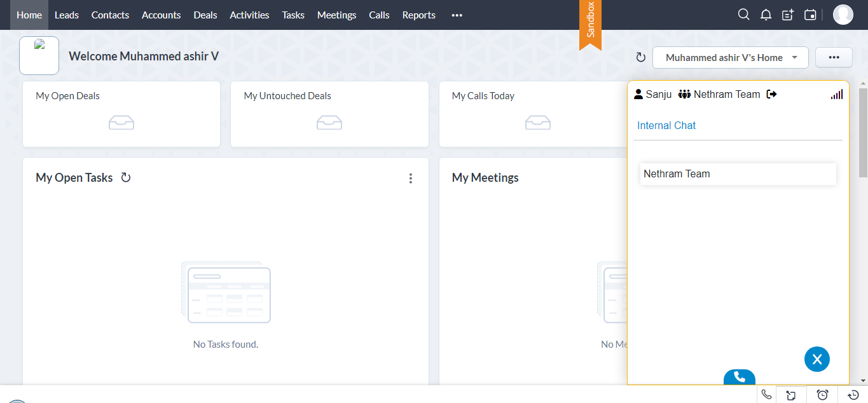This screenshot has height=403, width=868.
Task: Open the notifications bell
Action: click(x=766, y=15)
